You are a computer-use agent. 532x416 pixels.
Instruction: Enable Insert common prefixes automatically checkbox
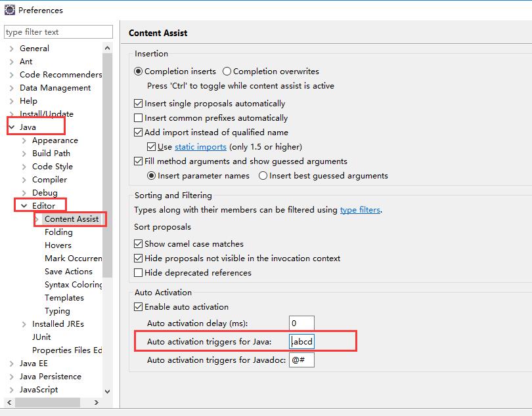[x=139, y=118]
